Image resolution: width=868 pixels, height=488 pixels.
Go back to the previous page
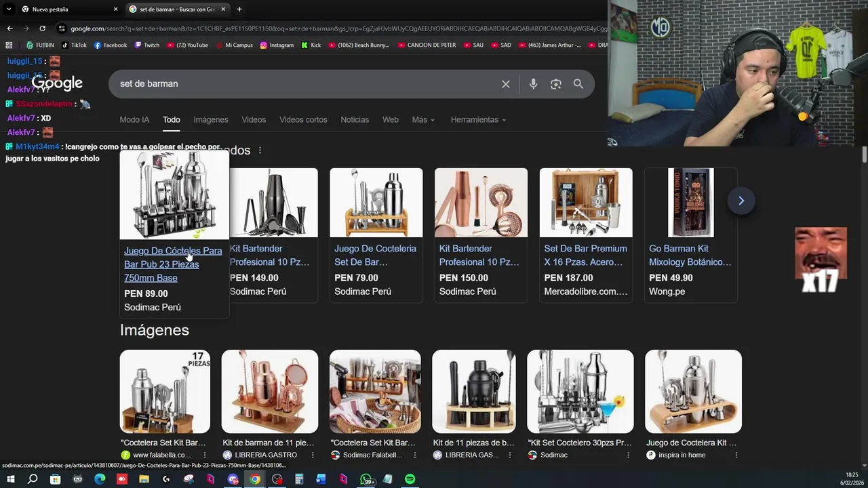[9, 28]
